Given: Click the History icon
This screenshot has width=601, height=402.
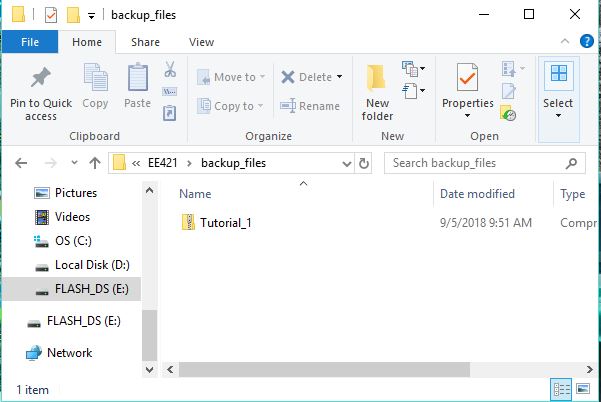Looking at the screenshot, I should pos(508,113).
